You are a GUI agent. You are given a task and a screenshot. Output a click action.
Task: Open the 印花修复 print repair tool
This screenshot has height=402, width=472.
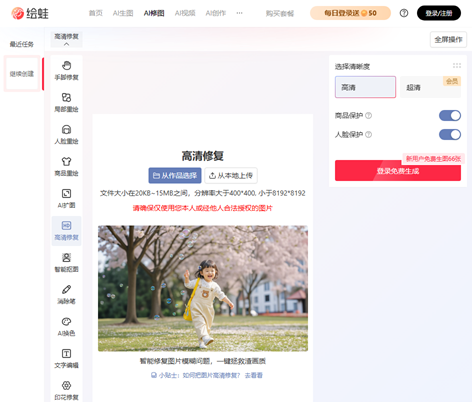pyautogui.click(x=66, y=391)
